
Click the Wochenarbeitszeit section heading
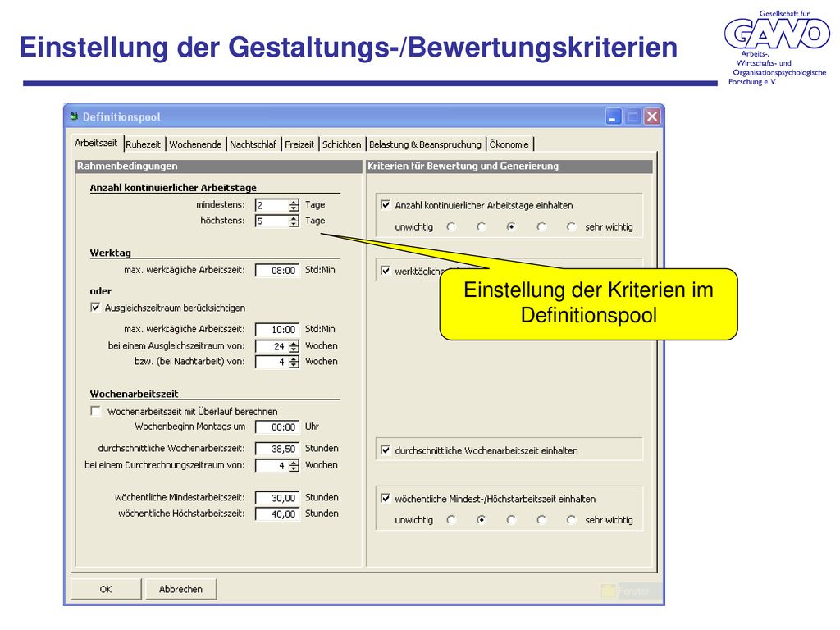134,394
